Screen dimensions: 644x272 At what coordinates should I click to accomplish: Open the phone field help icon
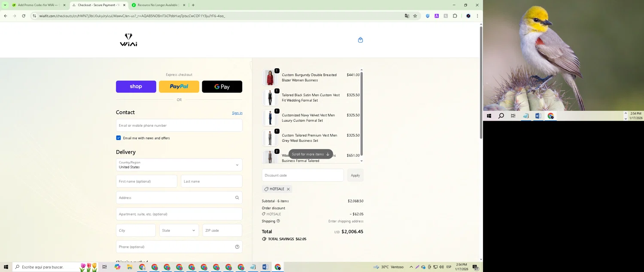point(237,247)
